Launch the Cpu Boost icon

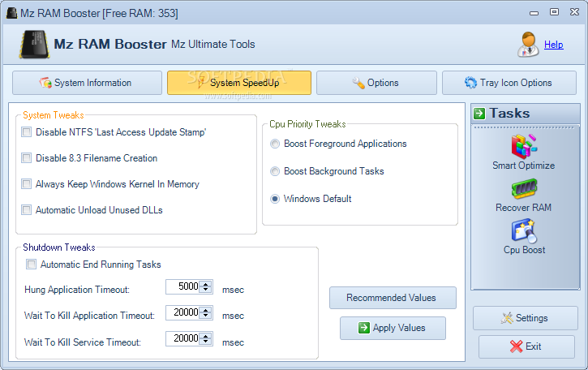[524, 230]
